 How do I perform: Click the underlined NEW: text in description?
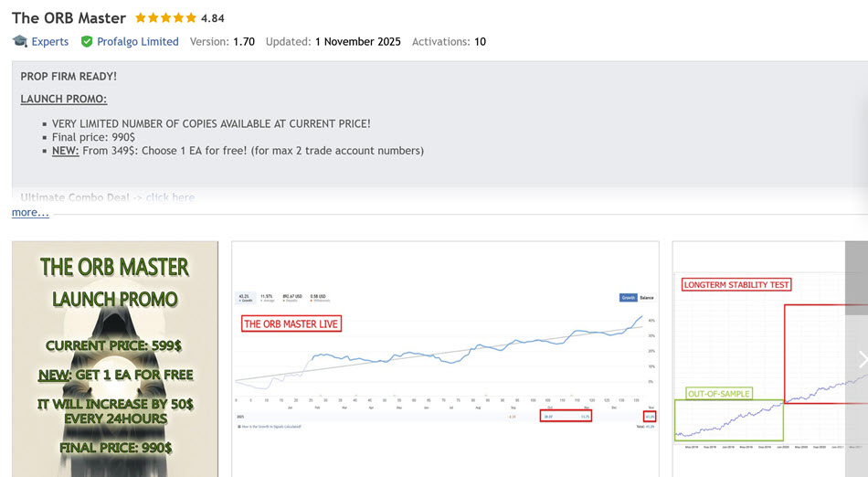65,151
